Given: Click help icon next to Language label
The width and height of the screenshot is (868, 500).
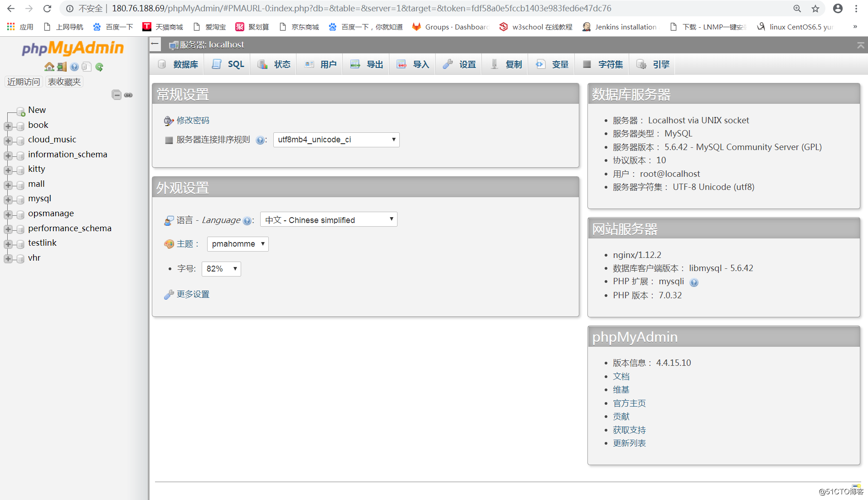Looking at the screenshot, I should (247, 221).
